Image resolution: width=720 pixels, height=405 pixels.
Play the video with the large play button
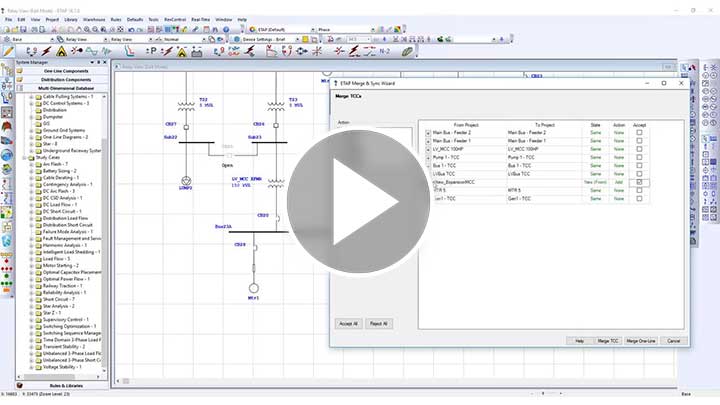click(359, 201)
